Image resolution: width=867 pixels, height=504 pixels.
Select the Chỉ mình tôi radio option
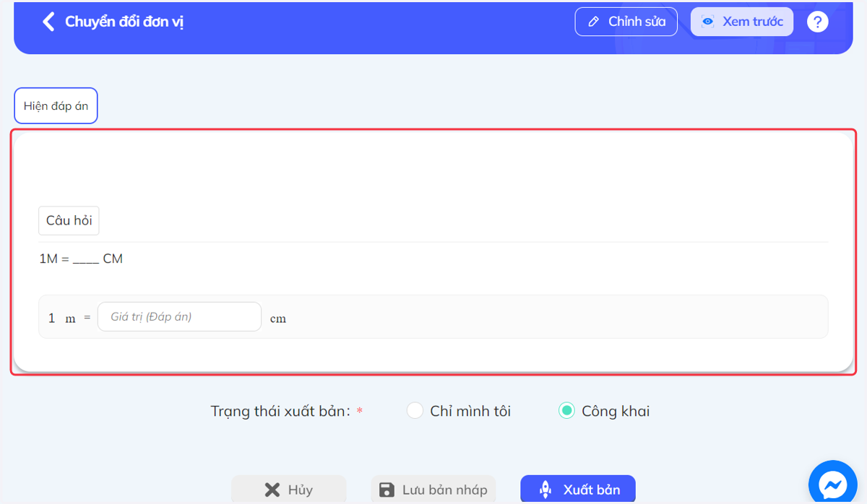(x=415, y=411)
